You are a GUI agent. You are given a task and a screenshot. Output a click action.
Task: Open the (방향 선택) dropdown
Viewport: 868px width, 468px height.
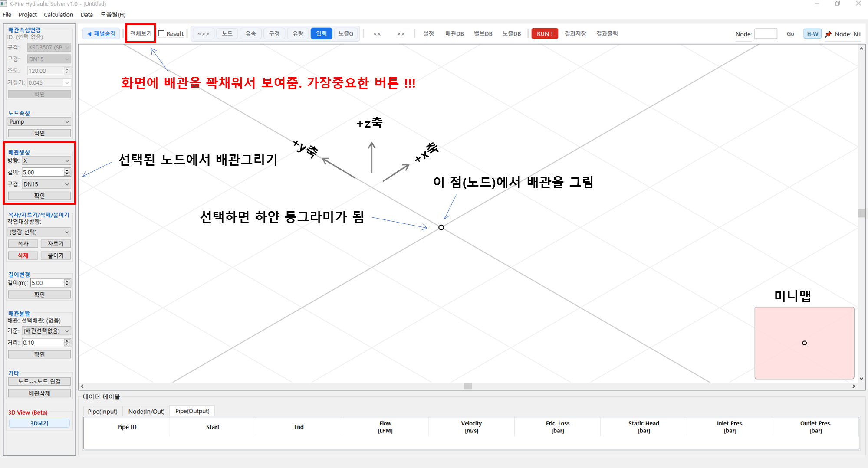[39, 232]
